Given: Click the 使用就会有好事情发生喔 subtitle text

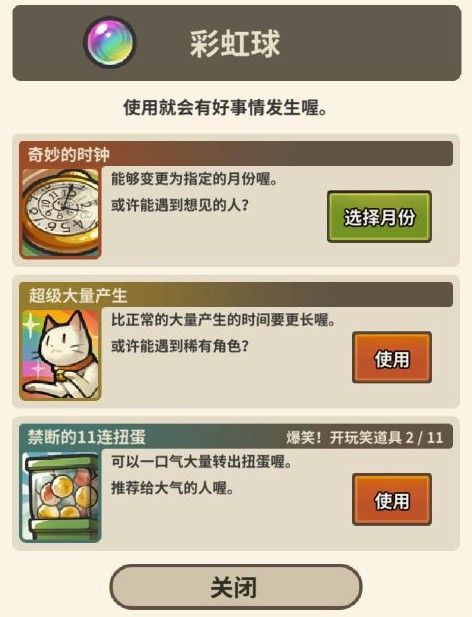Looking at the screenshot, I should pyautogui.click(x=225, y=107).
